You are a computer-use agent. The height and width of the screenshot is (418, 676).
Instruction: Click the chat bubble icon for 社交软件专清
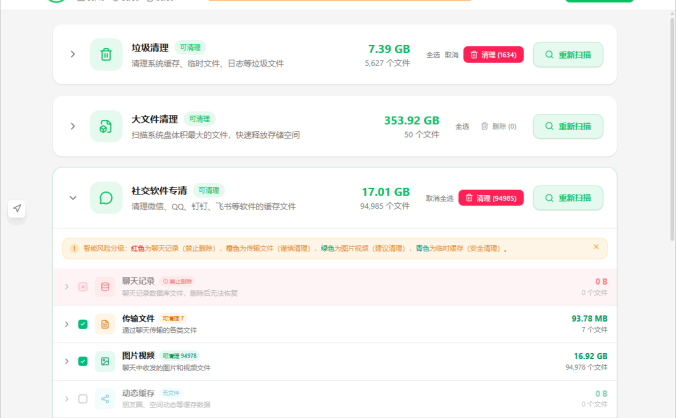coord(106,198)
